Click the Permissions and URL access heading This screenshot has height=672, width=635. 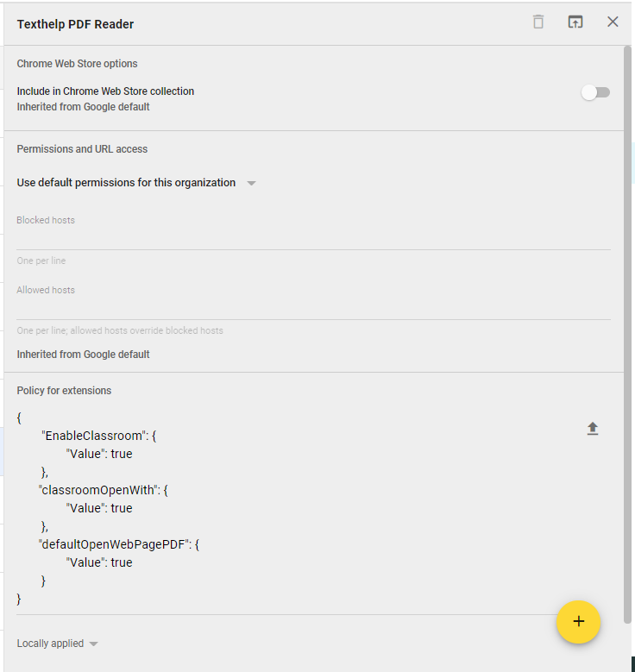tap(82, 149)
